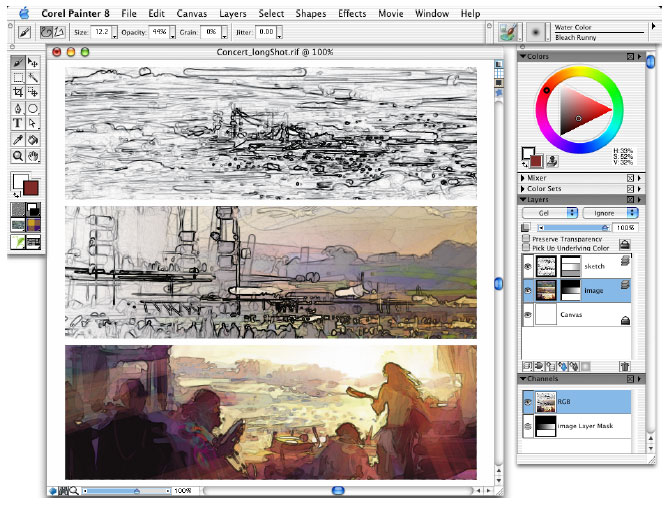Viewport: 669px width, 508px height.
Task: Select the Dropper tool
Action: coord(18,140)
